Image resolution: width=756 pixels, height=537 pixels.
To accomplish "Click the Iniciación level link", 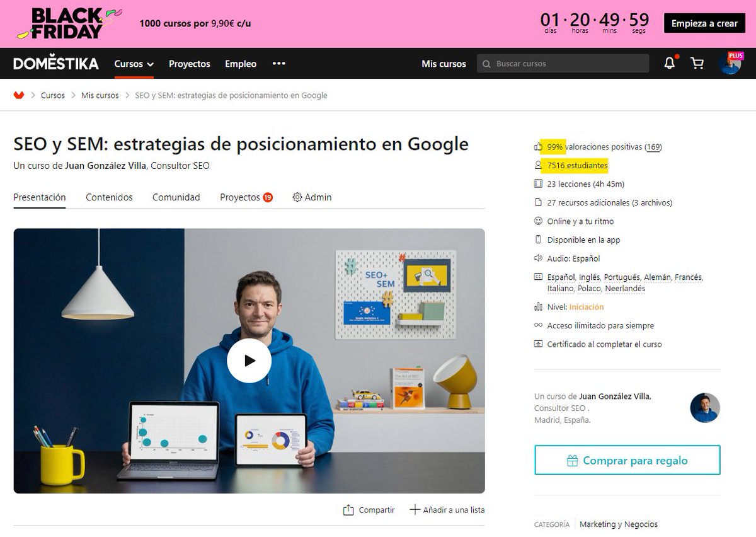I will (x=587, y=307).
